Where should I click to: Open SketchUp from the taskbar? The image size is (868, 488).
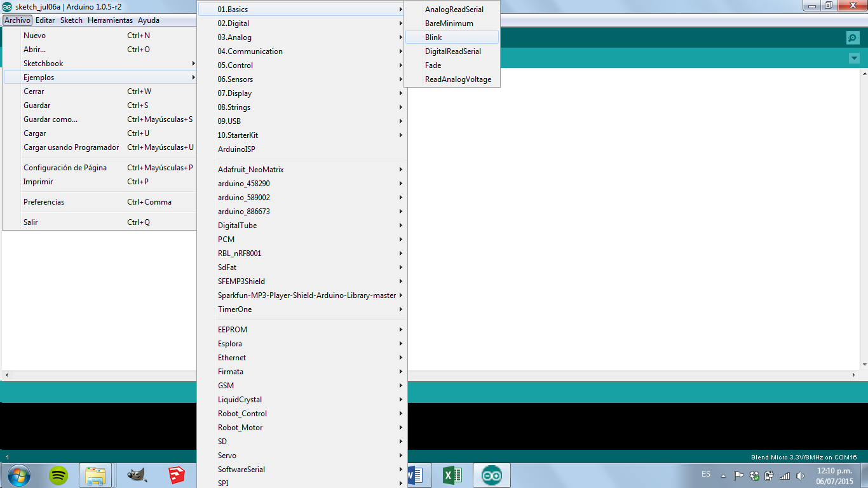tap(176, 475)
